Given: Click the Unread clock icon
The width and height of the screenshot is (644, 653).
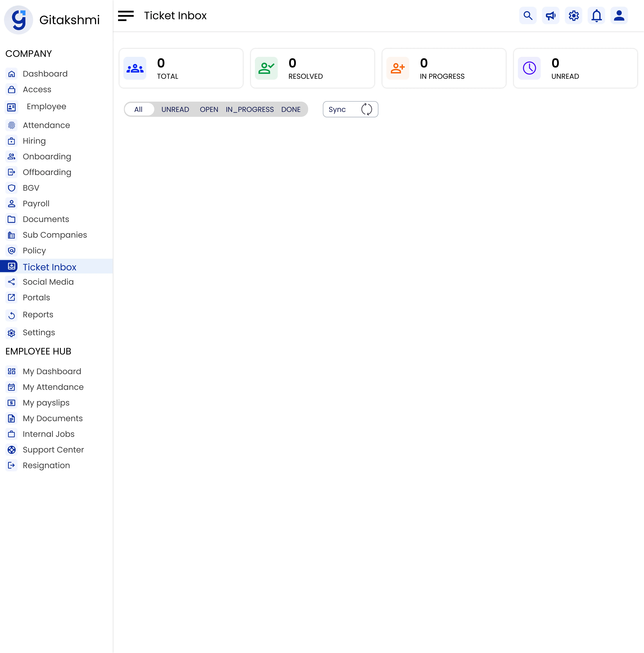Looking at the screenshot, I should (x=529, y=68).
